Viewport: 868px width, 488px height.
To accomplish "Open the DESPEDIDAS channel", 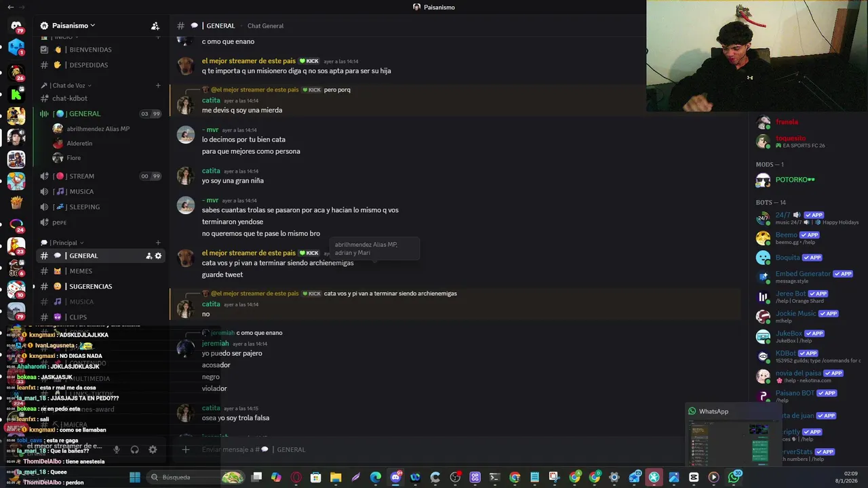I will coord(102,65).
